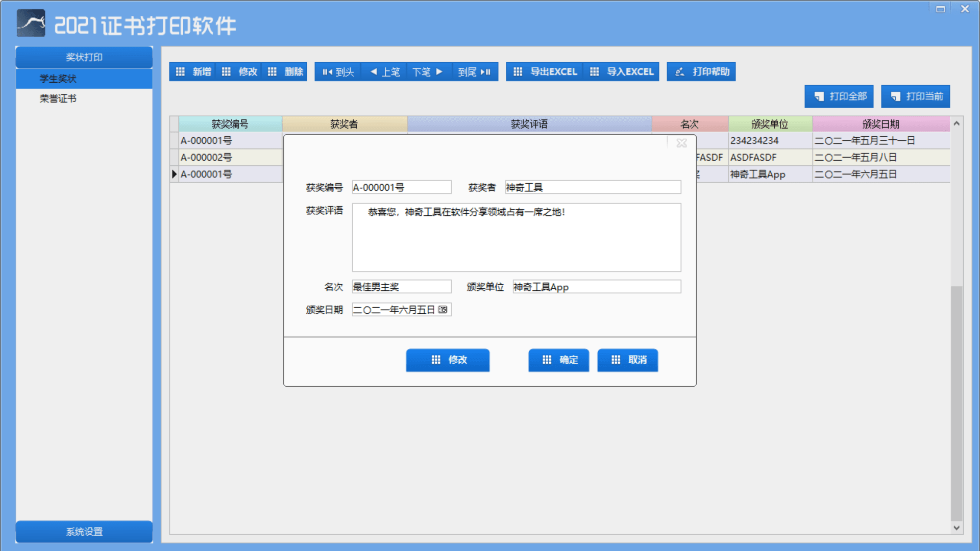
Task: Click the current-row indicator arrow
Action: pyautogui.click(x=174, y=174)
